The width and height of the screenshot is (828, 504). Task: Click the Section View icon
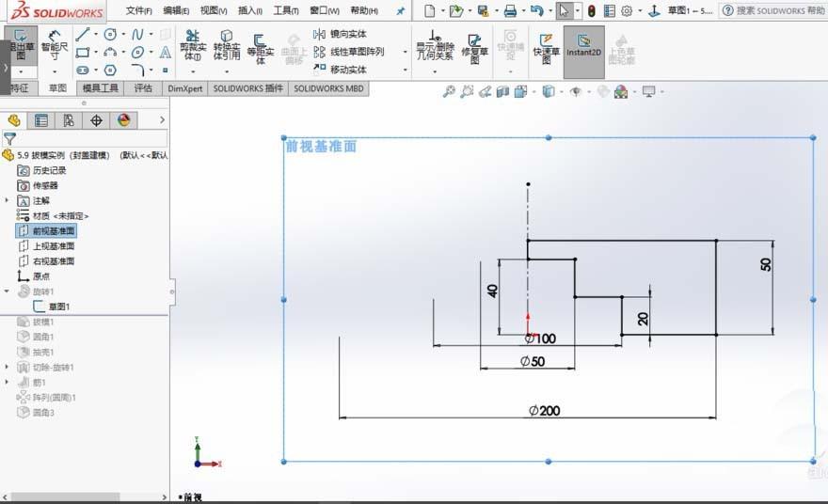click(x=502, y=92)
